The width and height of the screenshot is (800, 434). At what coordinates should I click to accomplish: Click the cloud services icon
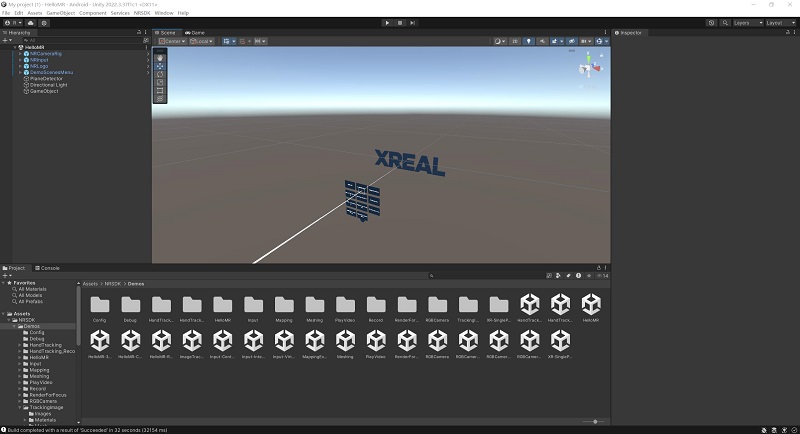pos(30,22)
